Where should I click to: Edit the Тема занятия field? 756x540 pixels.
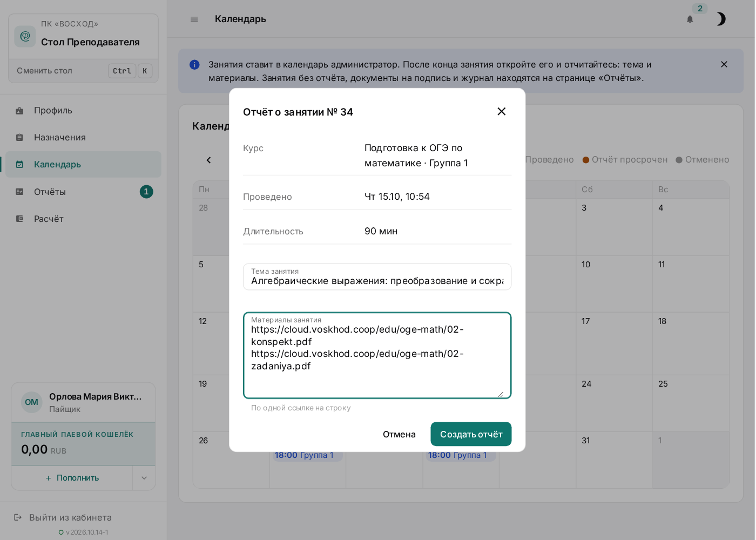pos(377,277)
